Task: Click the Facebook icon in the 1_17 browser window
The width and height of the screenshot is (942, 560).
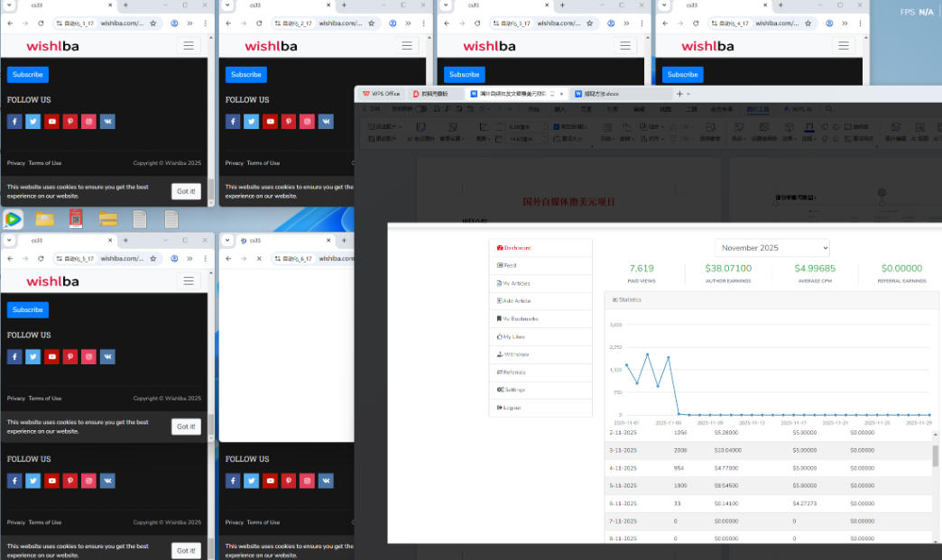Action: pos(14,122)
